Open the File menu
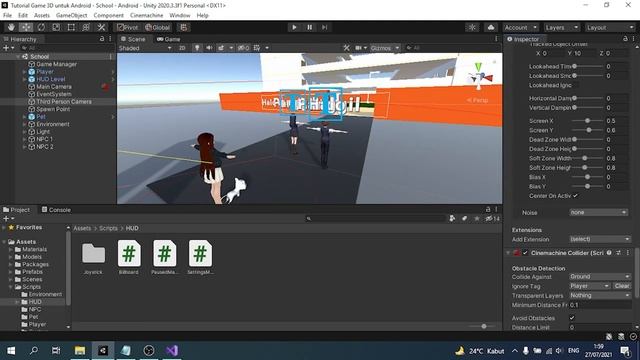This screenshot has height=360, width=640. click(x=7, y=16)
